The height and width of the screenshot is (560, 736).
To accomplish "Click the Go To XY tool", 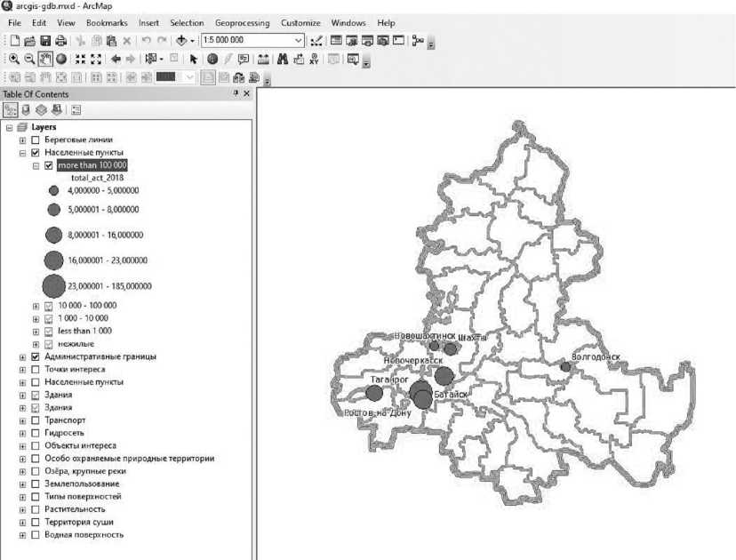I will [x=314, y=60].
